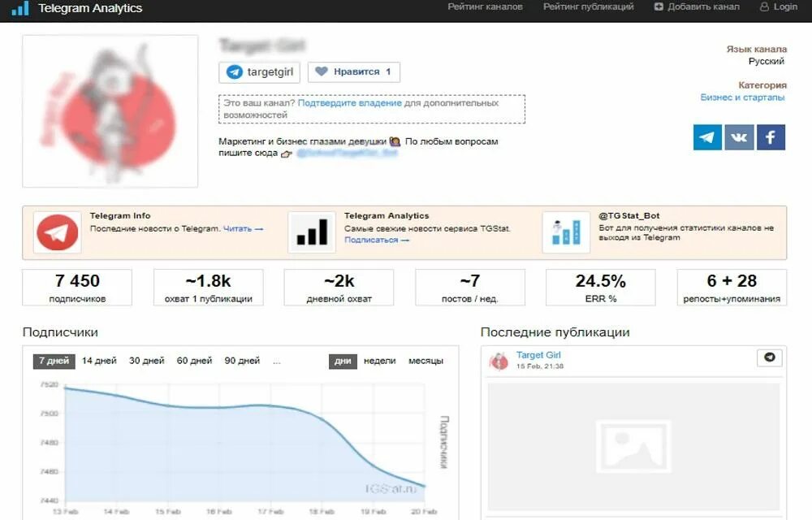This screenshot has height=520, width=812.
Task: Click Добавить канал in the top bar
Action: point(703,6)
